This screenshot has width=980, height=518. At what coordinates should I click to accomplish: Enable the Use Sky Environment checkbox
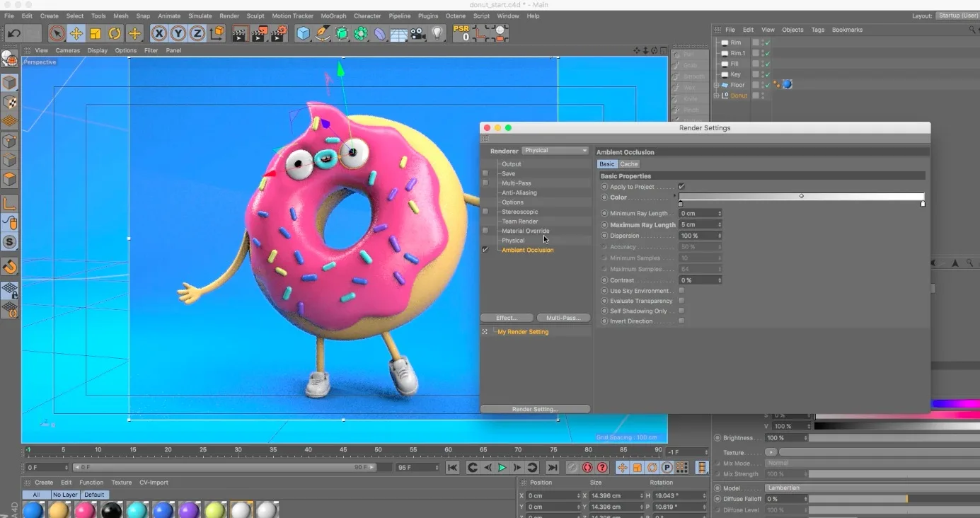681,291
